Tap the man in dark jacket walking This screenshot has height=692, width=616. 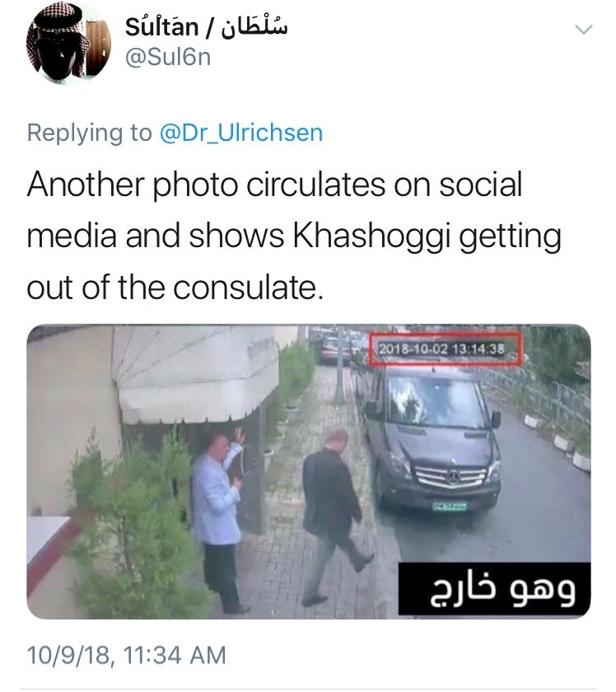point(336,514)
